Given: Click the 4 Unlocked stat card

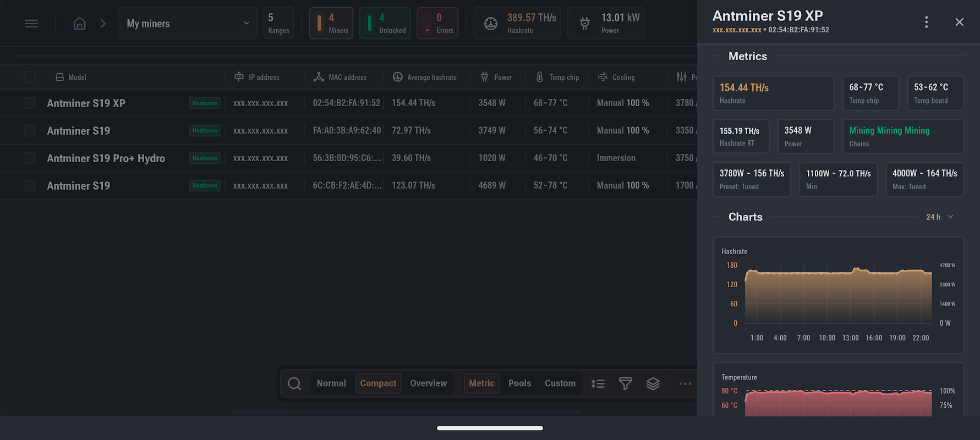Looking at the screenshot, I should (x=385, y=24).
